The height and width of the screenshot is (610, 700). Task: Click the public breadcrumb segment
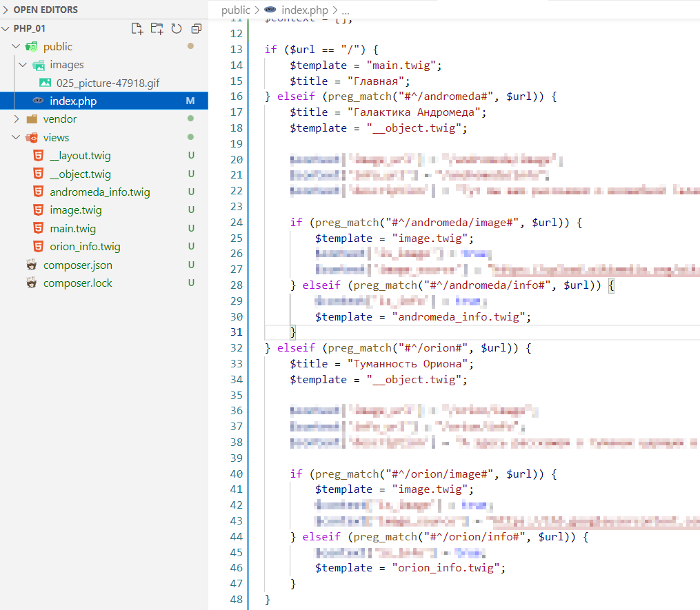236,10
